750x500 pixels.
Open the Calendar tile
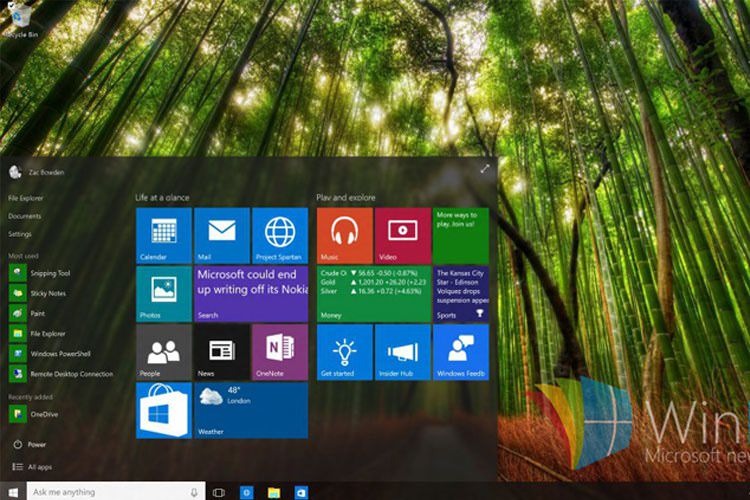click(164, 235)
